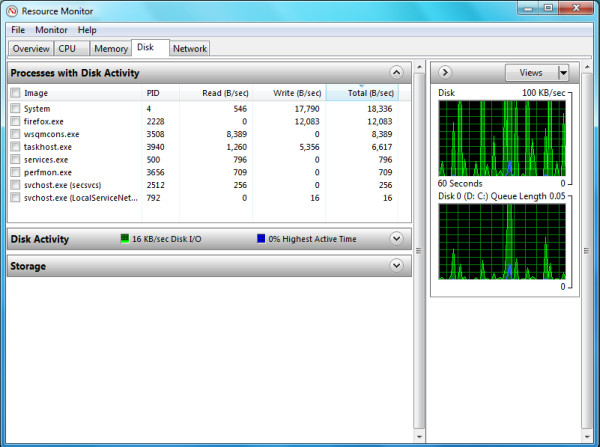Select the Disk tab
Viewport: 600px width, 447px height.
pyautogui.click(x=150, y=47)
